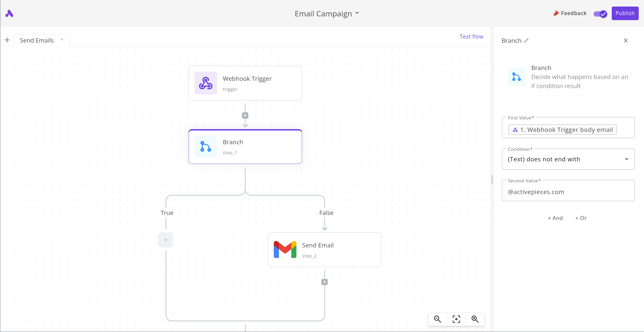Expand the Email Campaign title dropdown
Viewport: 644px width, 332px height.
(357, 13)
